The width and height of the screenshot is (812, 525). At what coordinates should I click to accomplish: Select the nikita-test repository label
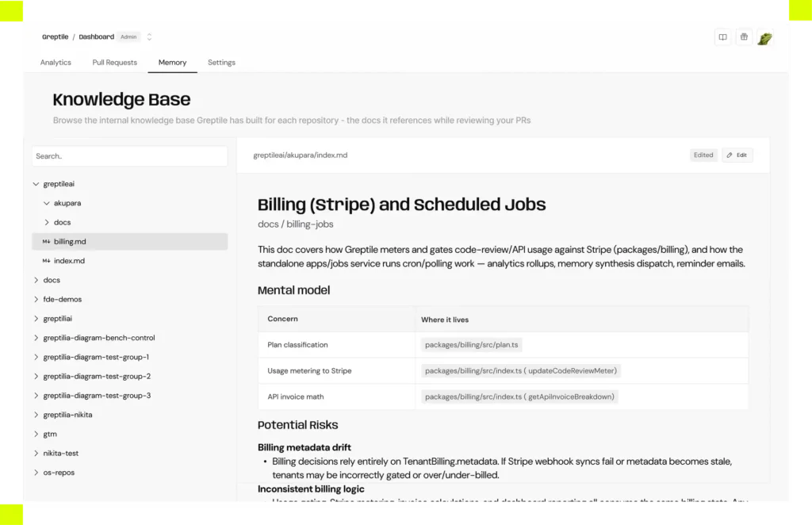(x=60, y=453)
